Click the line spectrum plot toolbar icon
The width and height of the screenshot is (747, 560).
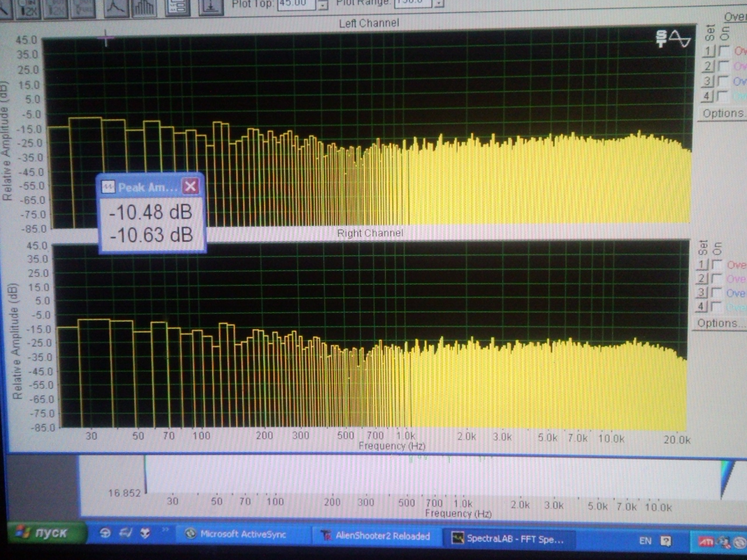click(x=116, y=7)
